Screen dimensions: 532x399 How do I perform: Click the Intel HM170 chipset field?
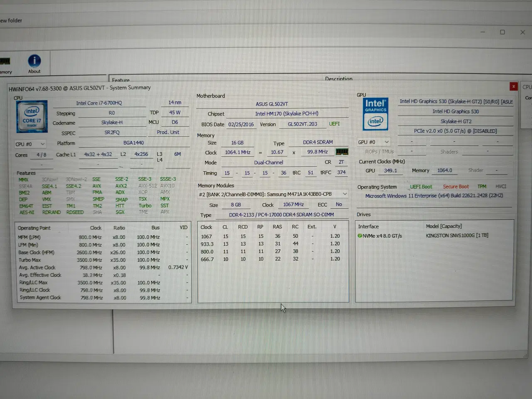(x=287, y=113)
